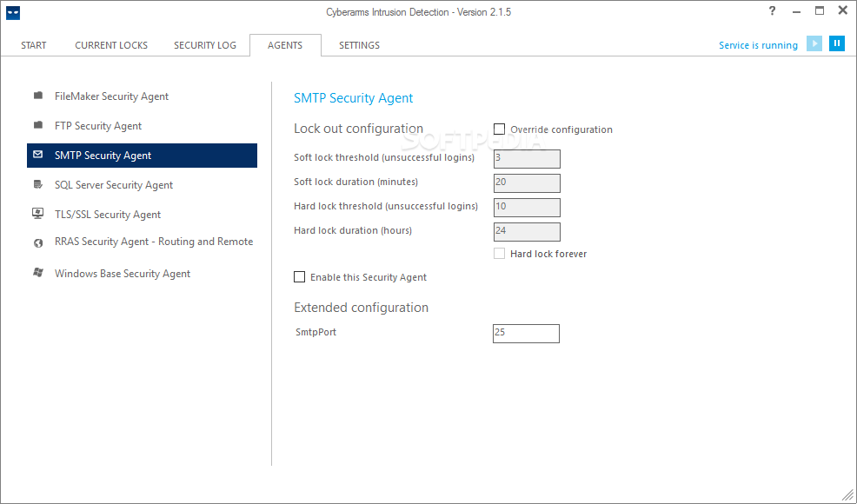
Task: Click the 'Service is running' status text
Action: (758, 45)
